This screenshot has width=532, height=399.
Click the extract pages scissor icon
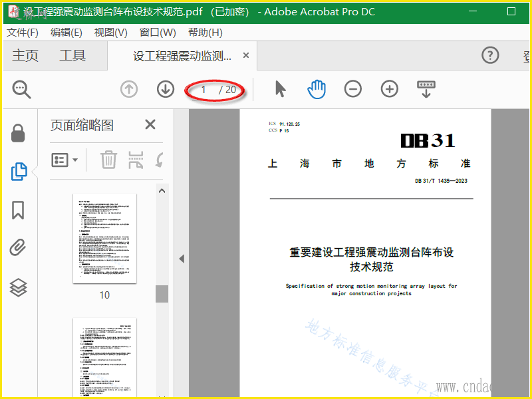click(136, 160)
